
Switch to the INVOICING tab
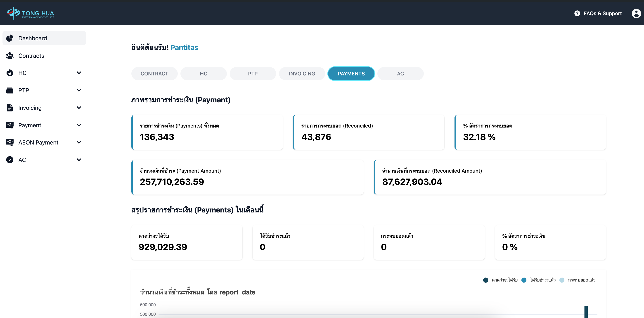tap(302, 74)
